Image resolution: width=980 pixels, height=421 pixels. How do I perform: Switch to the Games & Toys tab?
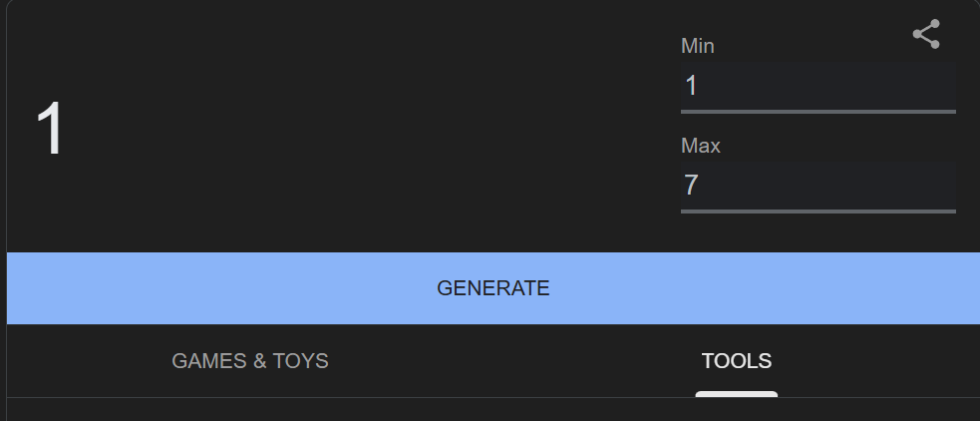(x=250, y=361)
